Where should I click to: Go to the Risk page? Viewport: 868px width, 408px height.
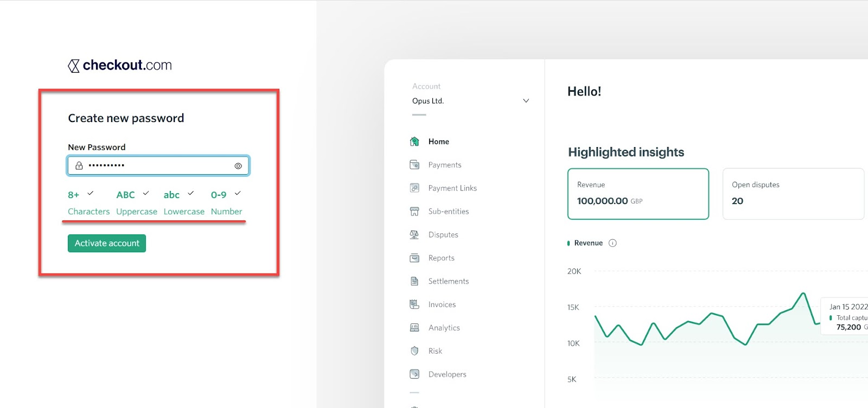435,351
